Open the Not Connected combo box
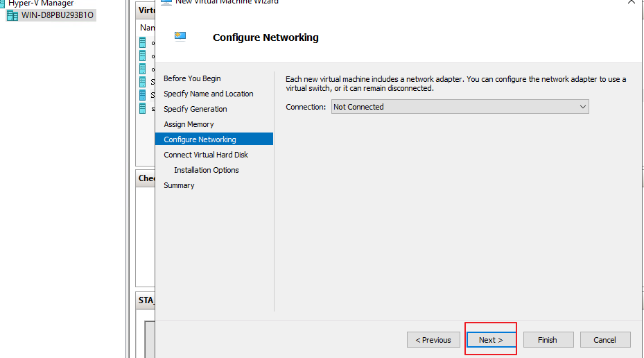This screenshot has height=358, width=644. click(459, 107)
